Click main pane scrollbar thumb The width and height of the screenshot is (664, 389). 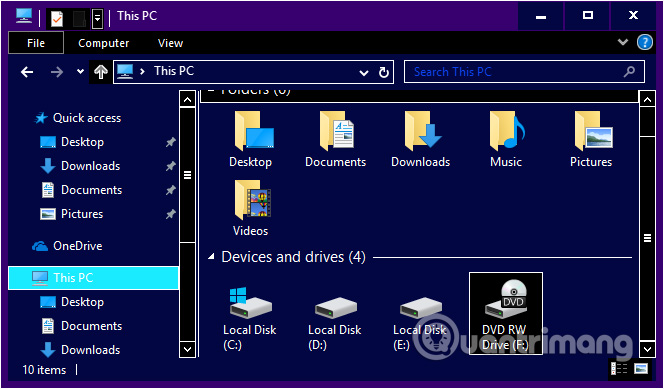(x=647, y=238)
